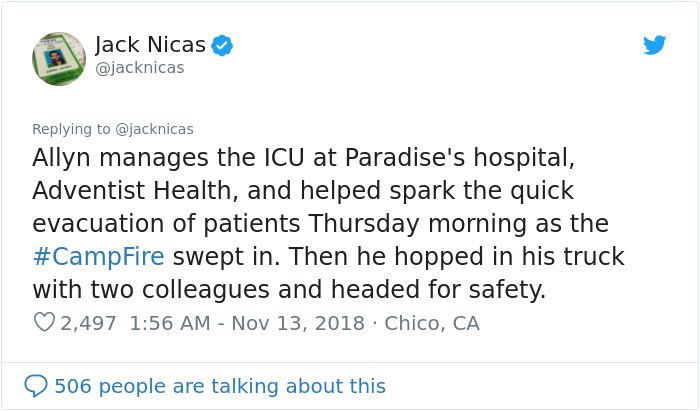The width and height of the screenshot is (700, 411).
Task: Like the tweet with the heart icon
Action: pyautogui.click(x=44, y=323)
